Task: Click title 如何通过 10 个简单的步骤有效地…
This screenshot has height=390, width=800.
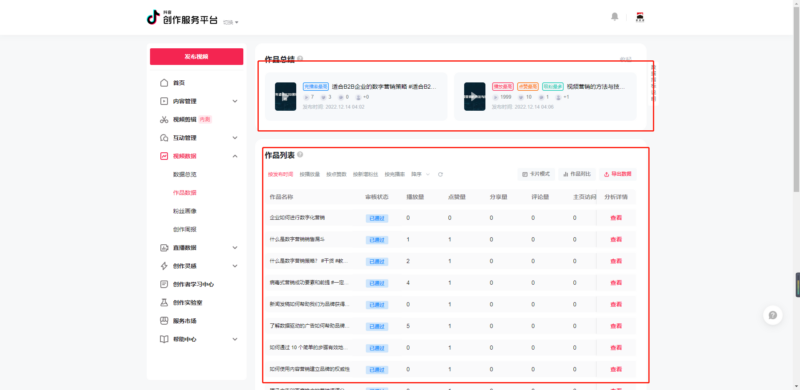Action: click(309, 348)
